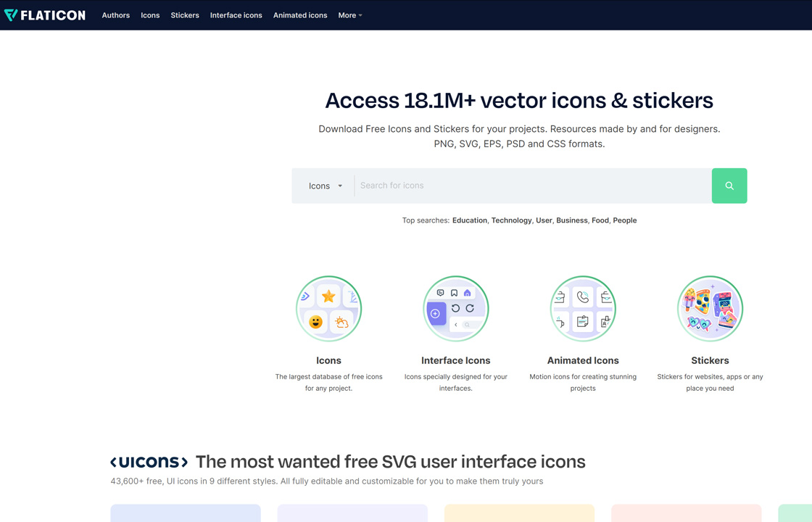Open Authors in the top navigation
The width and height of the screenshot is (812, 522).
click(x=115, y=15)
